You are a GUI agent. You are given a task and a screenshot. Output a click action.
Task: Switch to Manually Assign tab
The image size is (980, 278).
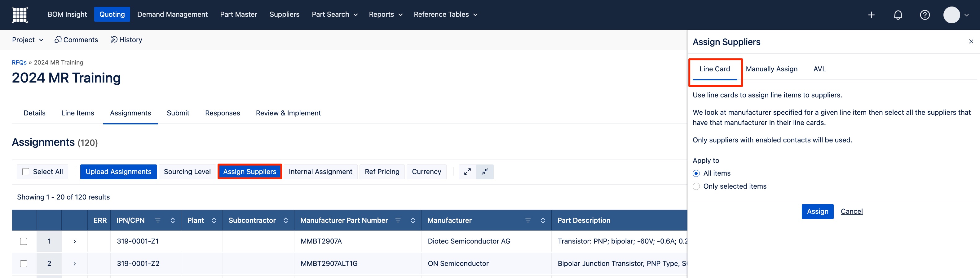coord(771,69)
